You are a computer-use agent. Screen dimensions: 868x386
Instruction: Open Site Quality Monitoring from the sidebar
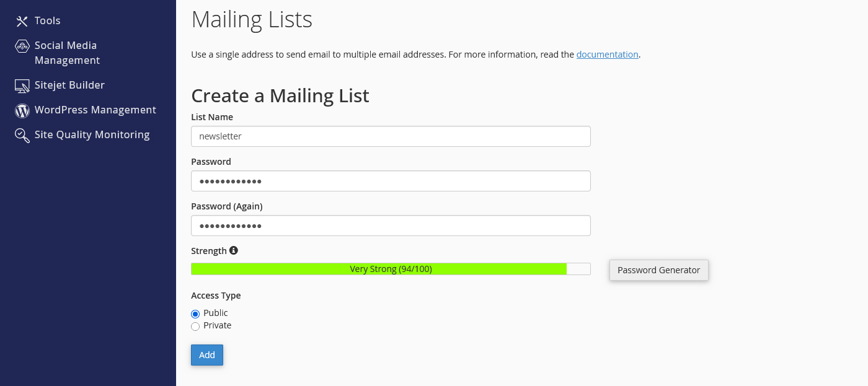(92, 134)
